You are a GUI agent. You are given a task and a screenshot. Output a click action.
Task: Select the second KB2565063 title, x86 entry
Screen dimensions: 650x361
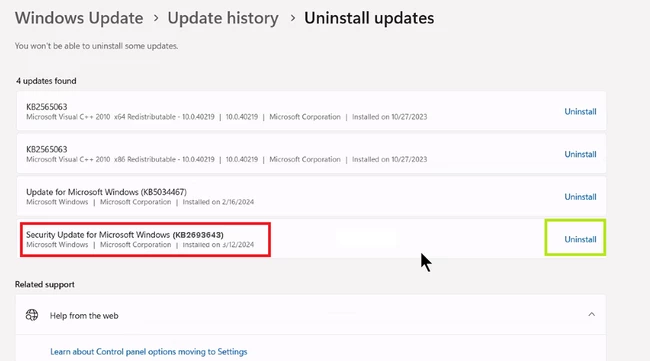pos(47,149)
